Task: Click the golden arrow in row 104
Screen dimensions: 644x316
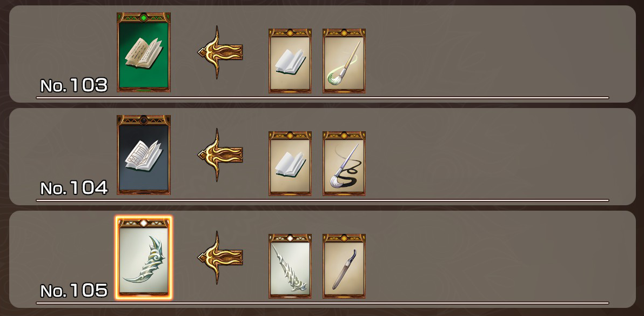Action: click(x=220, y=154)
